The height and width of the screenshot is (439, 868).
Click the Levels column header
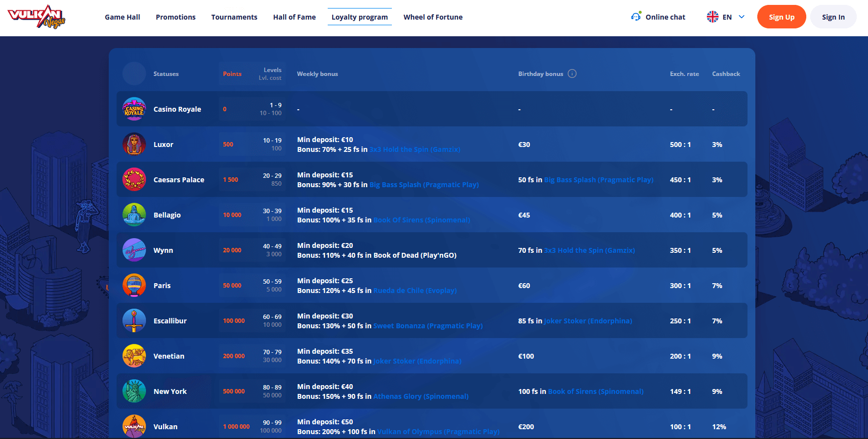[x=272, y=70]
